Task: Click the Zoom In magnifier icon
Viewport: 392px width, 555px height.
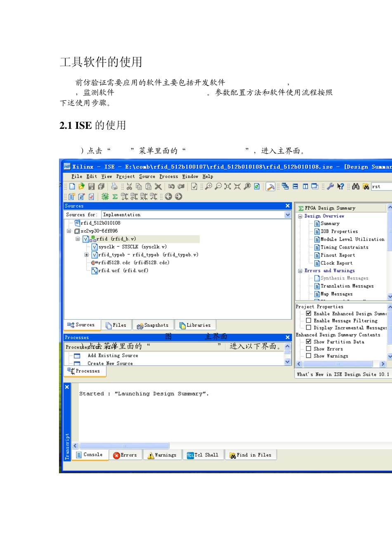Action: tap(209, 187)
